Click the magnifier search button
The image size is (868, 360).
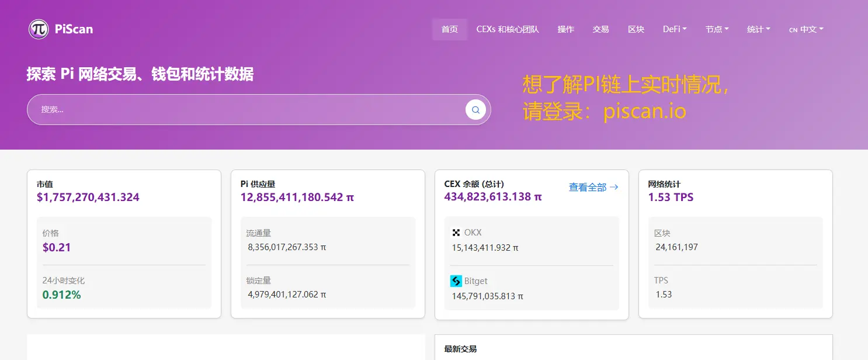pyautogui.click(x=475, y=109)
